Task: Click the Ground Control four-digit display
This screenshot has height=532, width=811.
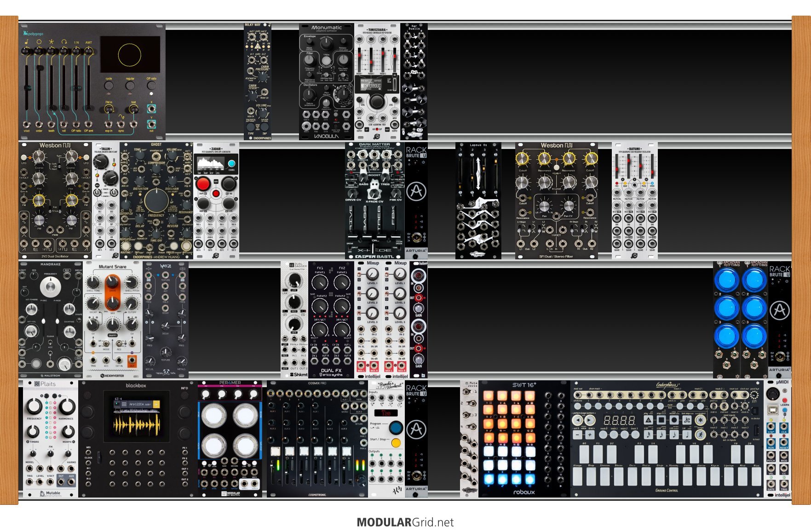Action: pyautogui.click(x=619, y=420)
